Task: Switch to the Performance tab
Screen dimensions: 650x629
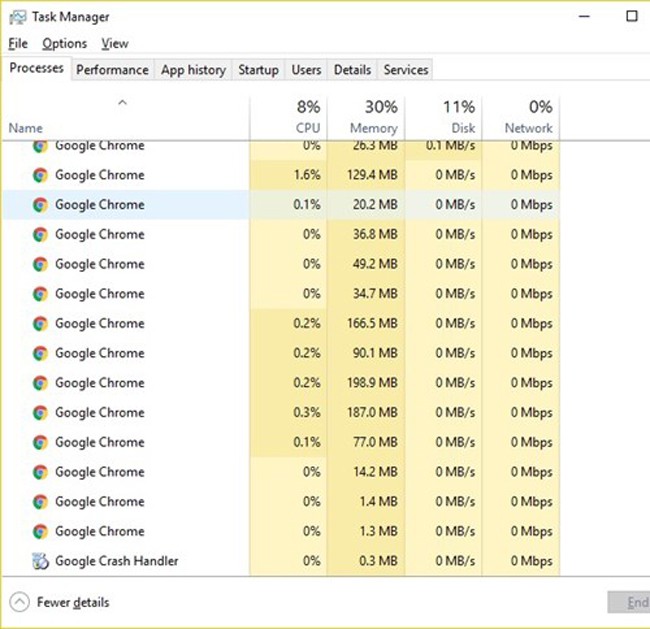Action: (112, 70)
